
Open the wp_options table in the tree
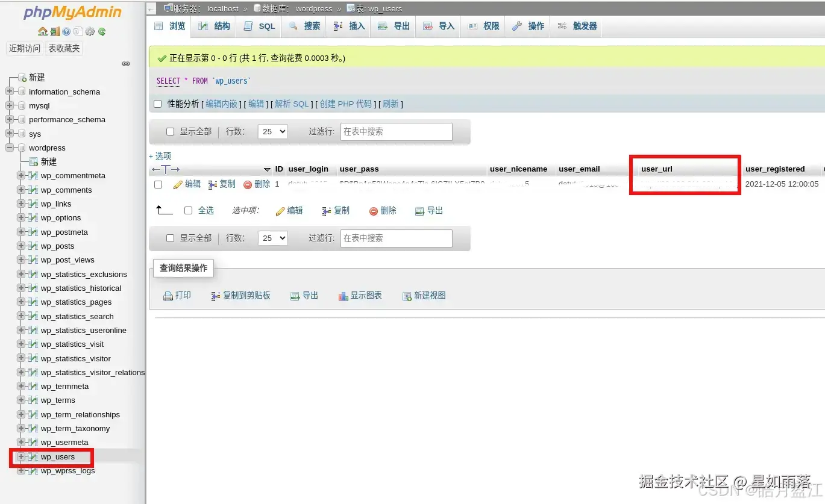(x=61, y=218)
